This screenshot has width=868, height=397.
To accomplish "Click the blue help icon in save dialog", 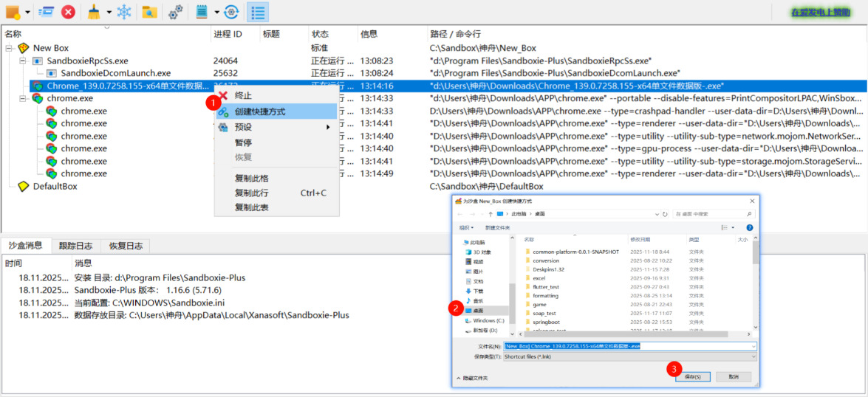I will [x=750, y=227].
